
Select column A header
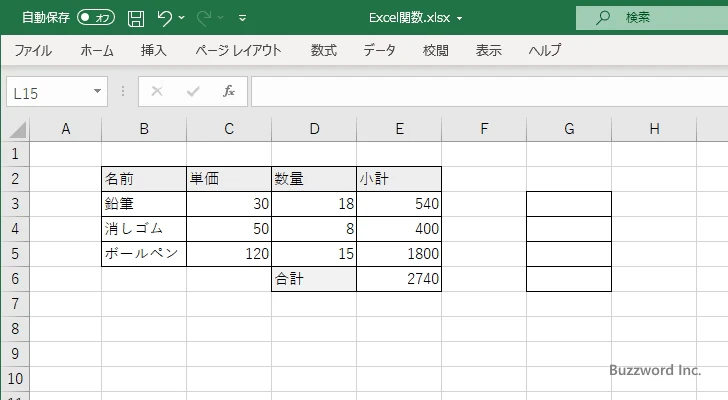[x=65, y=129]
